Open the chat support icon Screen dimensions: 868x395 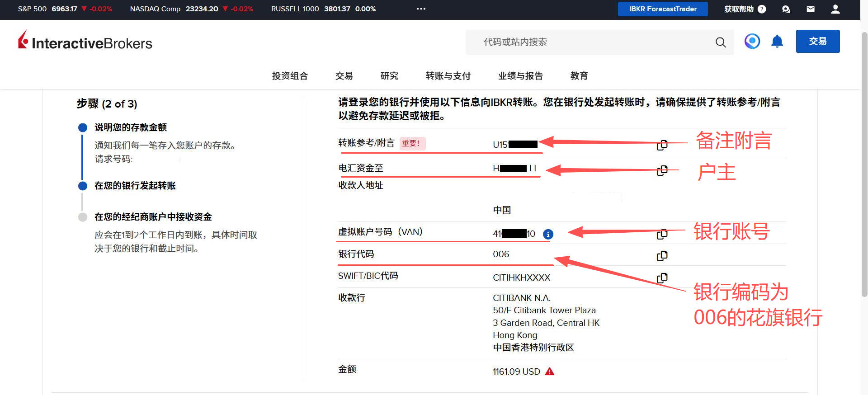pos(786,9)
